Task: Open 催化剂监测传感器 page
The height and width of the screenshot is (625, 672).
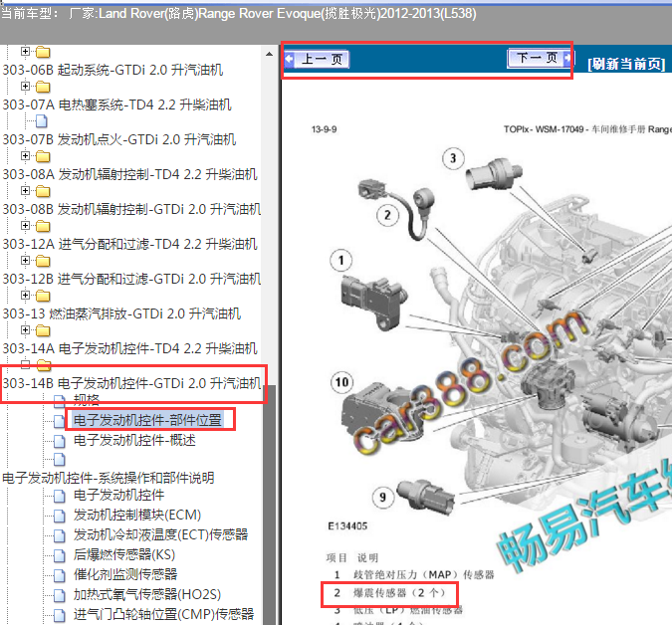Action: pyautogui.click(x=125, y=574)
